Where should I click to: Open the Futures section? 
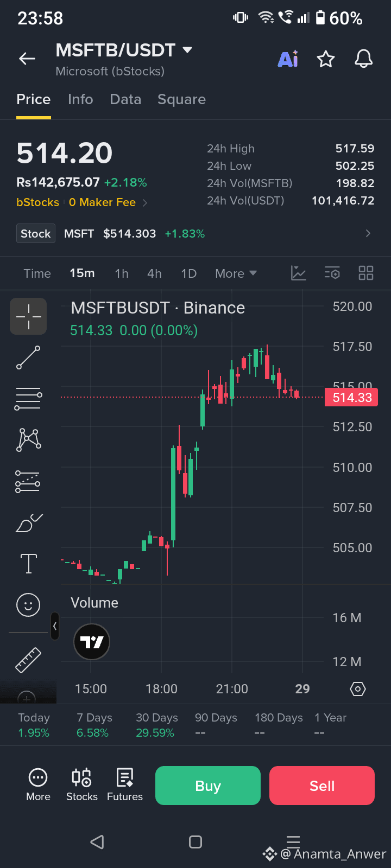tap(125, 785)
